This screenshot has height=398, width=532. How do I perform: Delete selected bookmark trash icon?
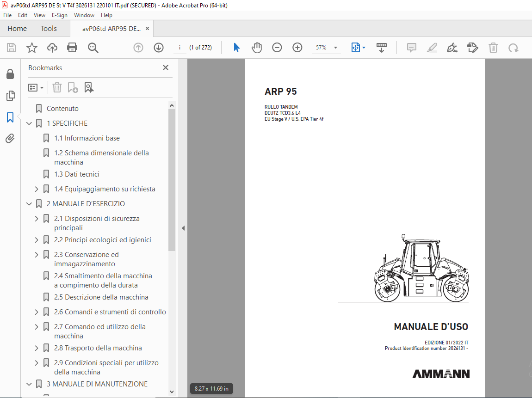[x=57, y=88]
